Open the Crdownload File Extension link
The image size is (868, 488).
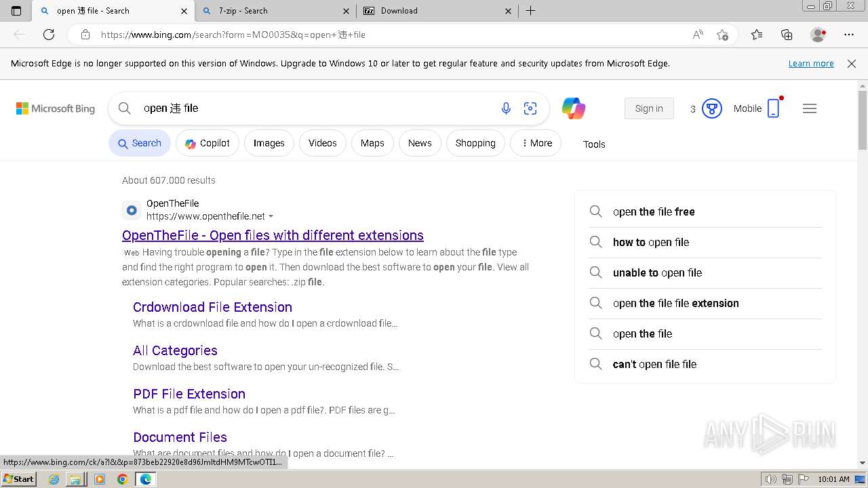[212, 307]
